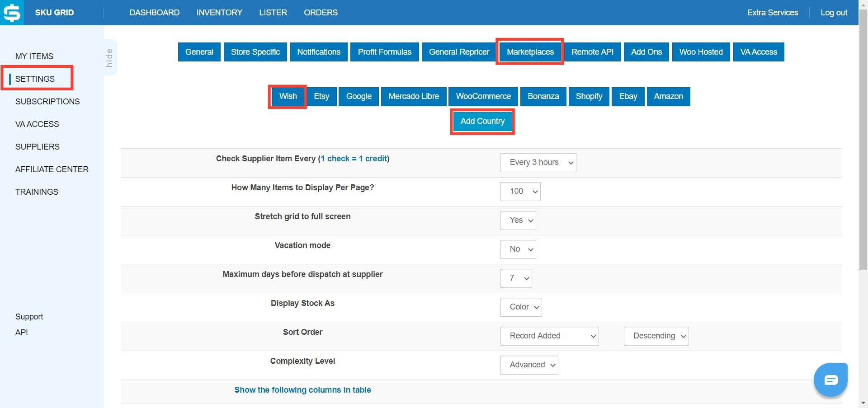Open the chat support bubble icon
868x408 pixels.
pyautogui.click(x=830, y=380)
